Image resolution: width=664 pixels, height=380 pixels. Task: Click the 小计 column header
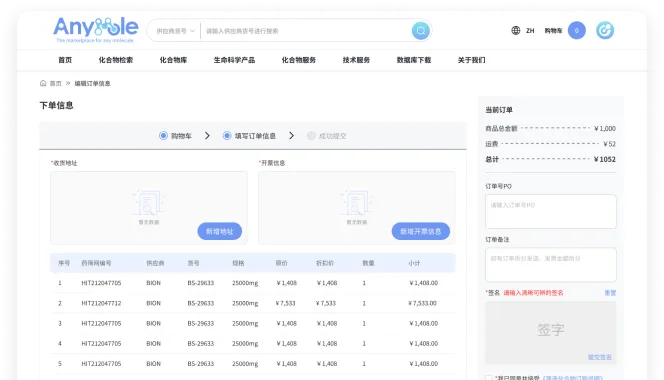414,263
